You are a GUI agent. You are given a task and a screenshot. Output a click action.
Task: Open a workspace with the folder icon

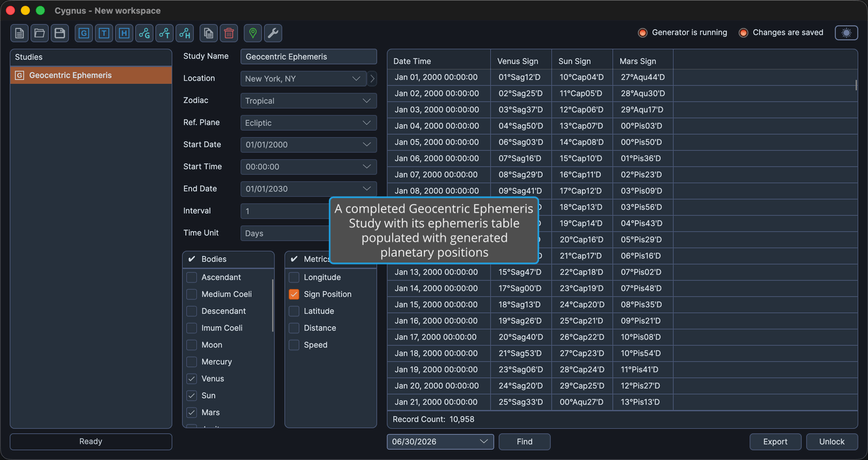coord(40,33)
